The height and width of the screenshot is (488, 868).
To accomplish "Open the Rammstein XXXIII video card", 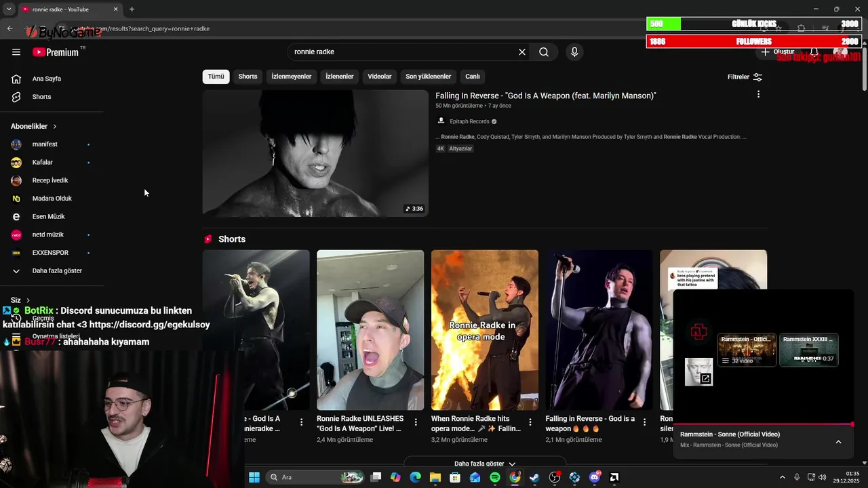I will click(x=809, y=350).
